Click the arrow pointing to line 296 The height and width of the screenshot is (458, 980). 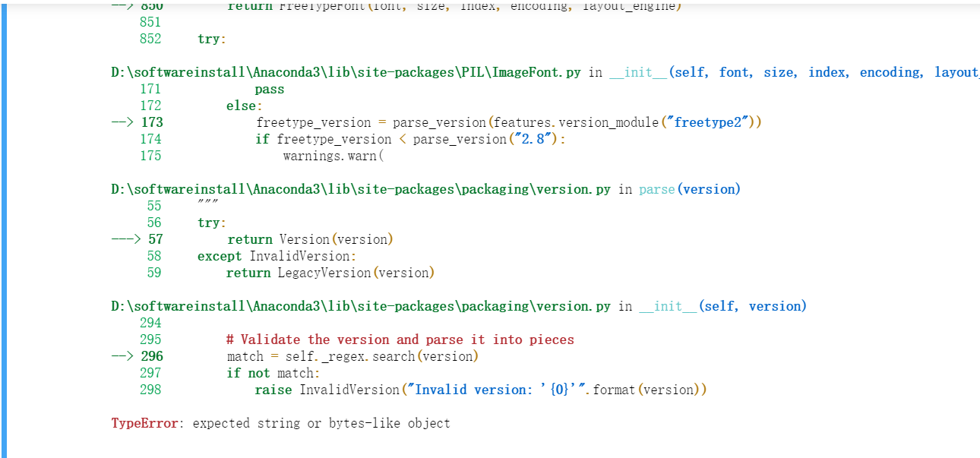122,356
